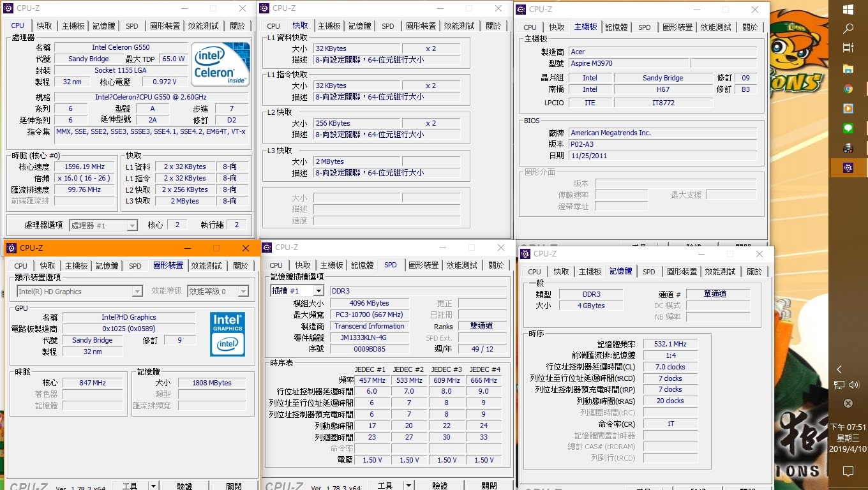This screenshot has height=490, width=868.
Task: Open 主機板 tab in cache window
Action: pyautogui.click(x=329, y=26)
